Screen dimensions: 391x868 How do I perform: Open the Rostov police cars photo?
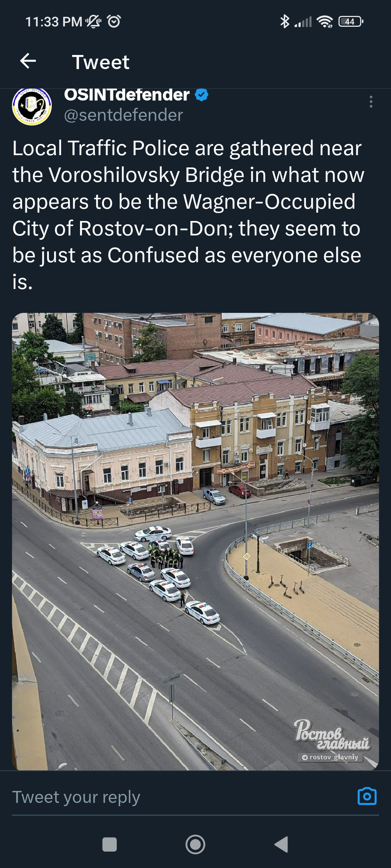click(195, 541)
